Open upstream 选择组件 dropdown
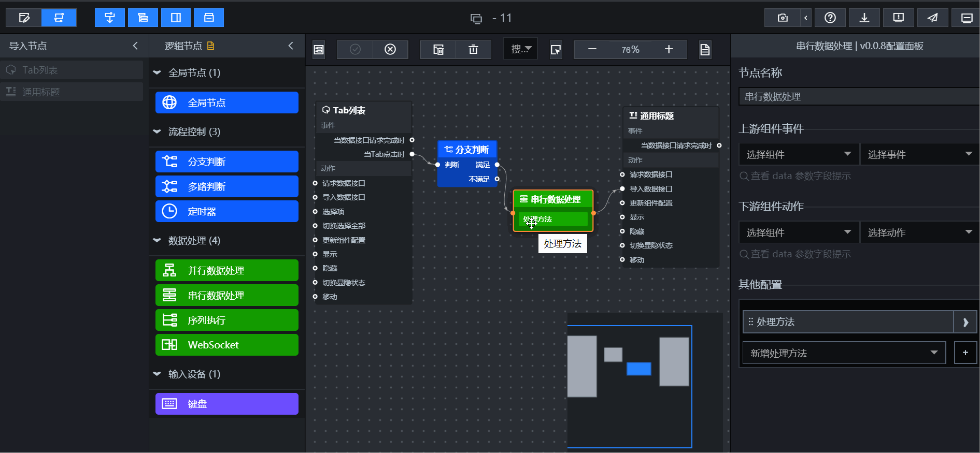980x453 pixels. pyautogui.click(x=799, y=154)
